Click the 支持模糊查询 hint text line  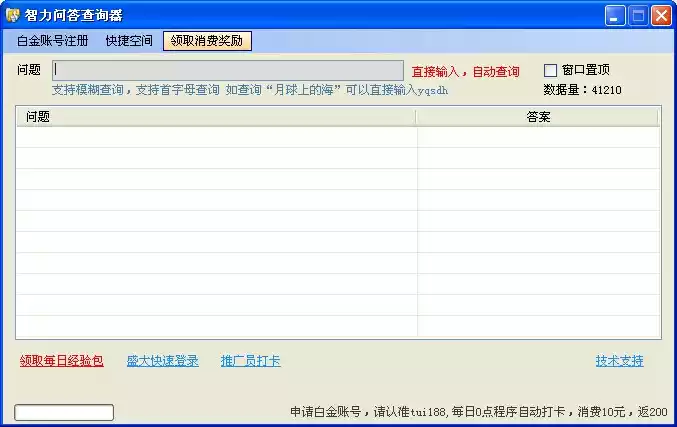(x=250, y=90)
